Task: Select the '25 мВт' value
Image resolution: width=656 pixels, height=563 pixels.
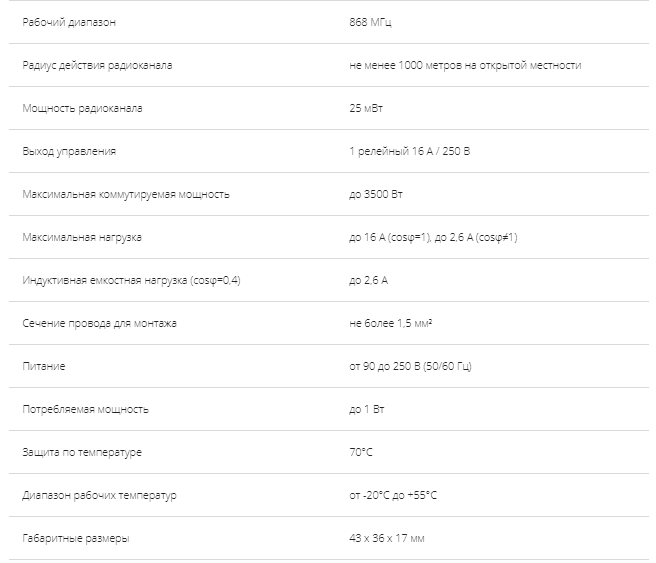Action: click(366, 108)
